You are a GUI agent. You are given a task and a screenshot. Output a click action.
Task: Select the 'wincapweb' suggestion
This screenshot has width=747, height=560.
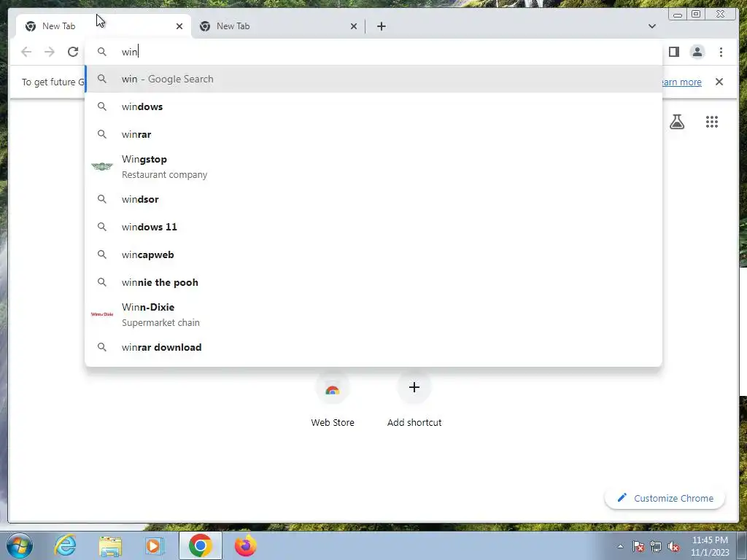point(373,254)
